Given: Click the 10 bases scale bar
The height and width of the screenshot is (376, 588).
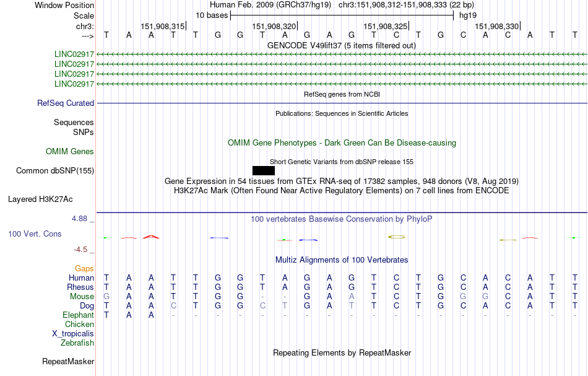Looking at the screenshot, I should point(342,15).
